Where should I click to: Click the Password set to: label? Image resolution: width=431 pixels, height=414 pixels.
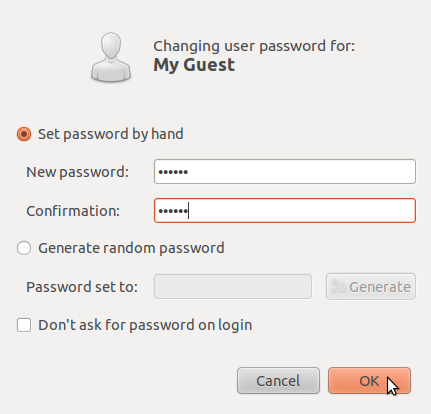[x=82, y=287]
